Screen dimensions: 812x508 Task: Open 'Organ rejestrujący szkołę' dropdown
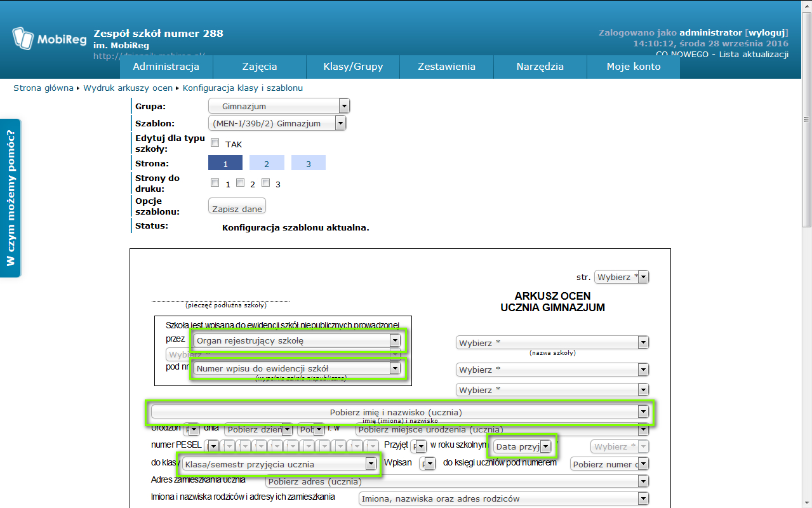click(x=296, y=340)
